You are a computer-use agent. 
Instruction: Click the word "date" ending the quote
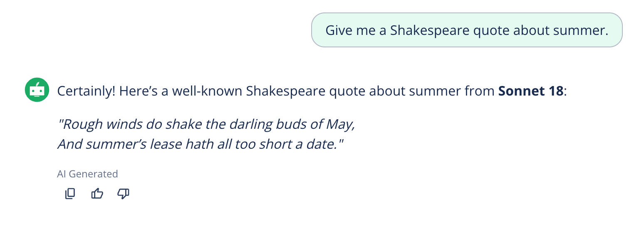[322, 144]
